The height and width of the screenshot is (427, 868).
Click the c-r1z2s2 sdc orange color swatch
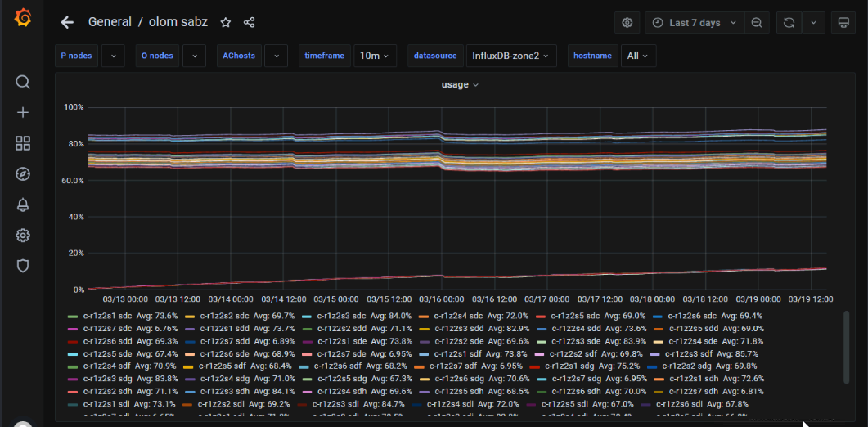click(x=190, y=316)
